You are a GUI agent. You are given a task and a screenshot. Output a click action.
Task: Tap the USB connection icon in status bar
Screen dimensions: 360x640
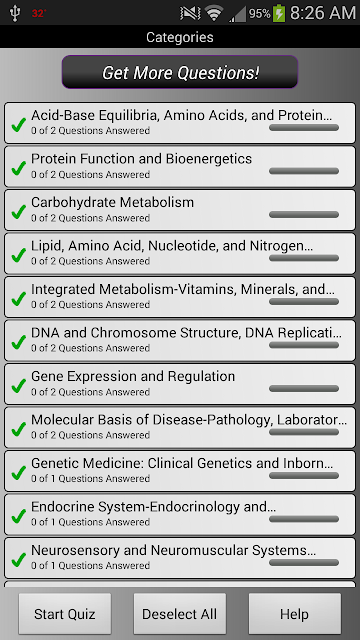tap(15, 13)
